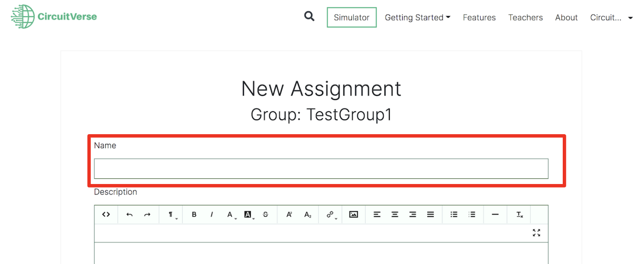Expand the Getting Started dropdown
Viewport: 644px width, 264px height.
tap(417, 17)
